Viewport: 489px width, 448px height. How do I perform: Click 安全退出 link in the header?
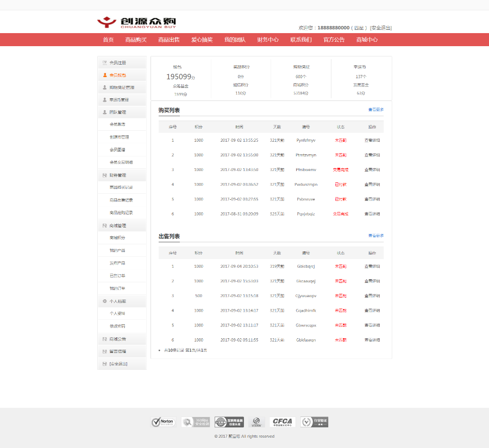(381, 28)
